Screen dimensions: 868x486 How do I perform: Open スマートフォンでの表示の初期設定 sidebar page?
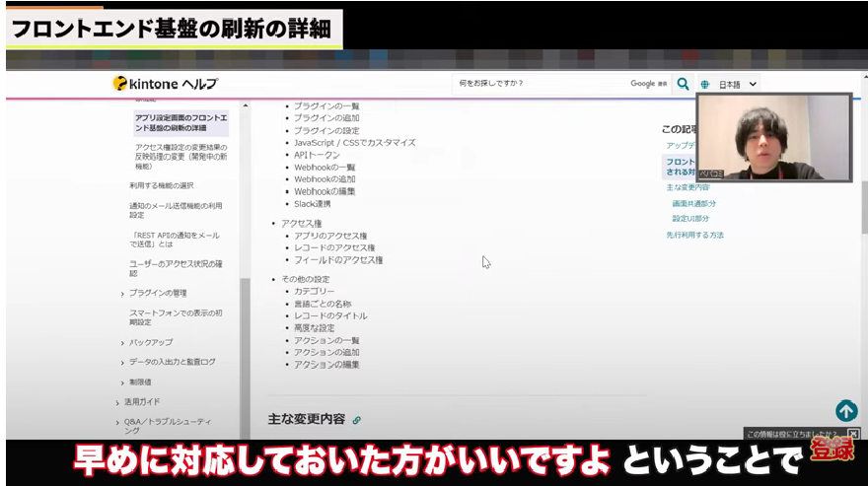pyautogui.click(x=176, y=317)
